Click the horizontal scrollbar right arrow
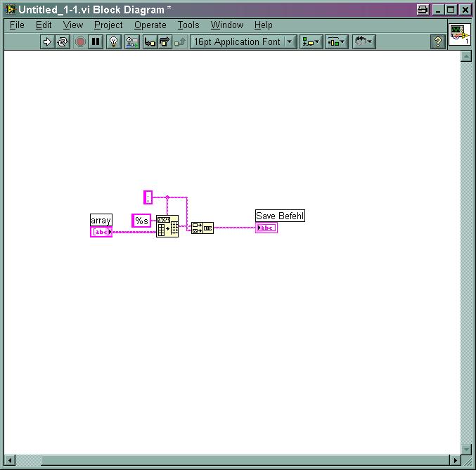Viewport: 476px width, 470px height. [x=455, y=460]
